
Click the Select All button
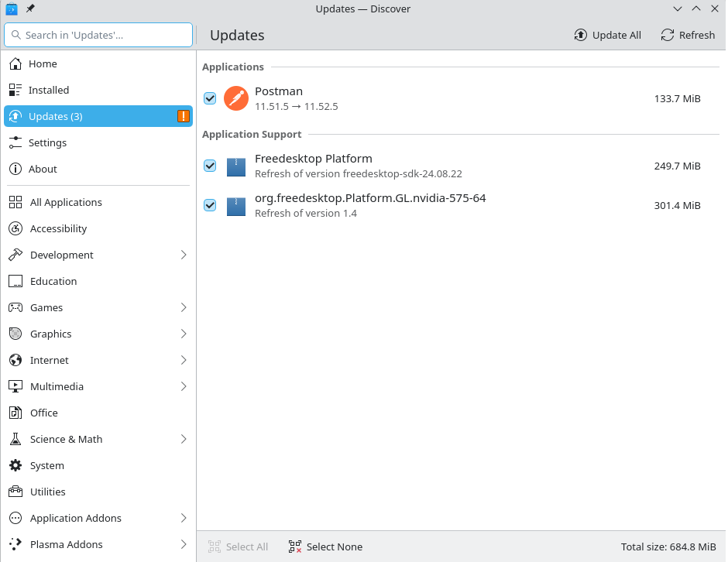(239, 547)
